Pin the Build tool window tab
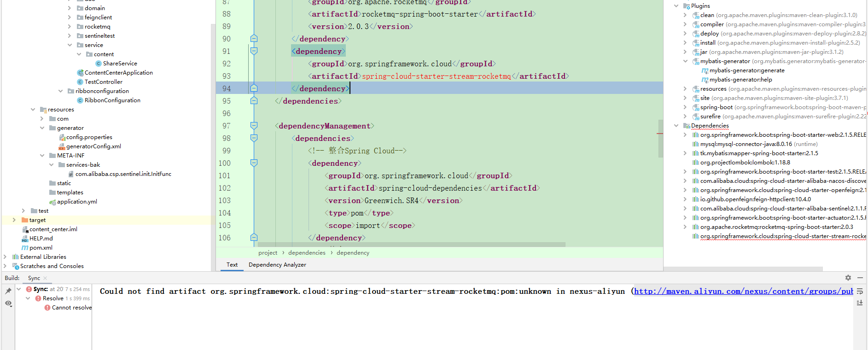The height and width of the screenshot is (350, 868). click(x=8, y=291)
